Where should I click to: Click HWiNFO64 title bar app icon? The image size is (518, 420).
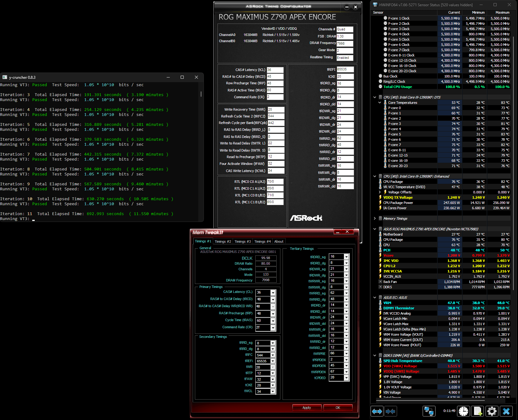[375, 5]
